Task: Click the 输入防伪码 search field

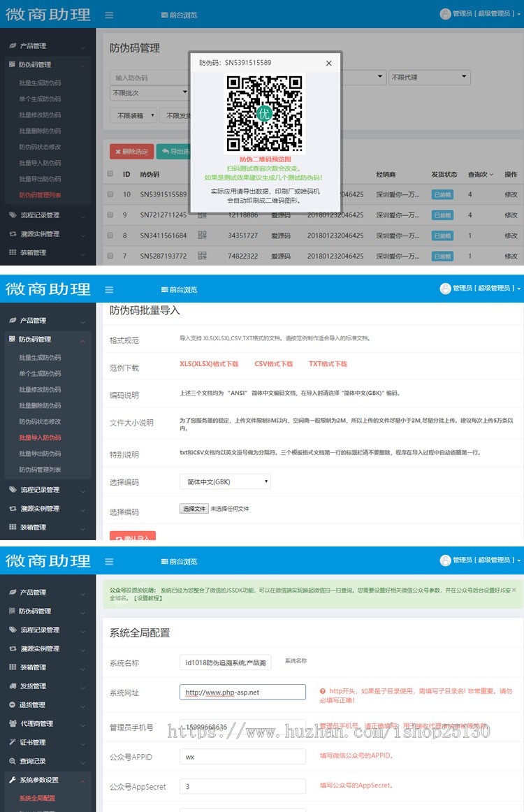Action: pyautogui.click(x=150, y=78)
